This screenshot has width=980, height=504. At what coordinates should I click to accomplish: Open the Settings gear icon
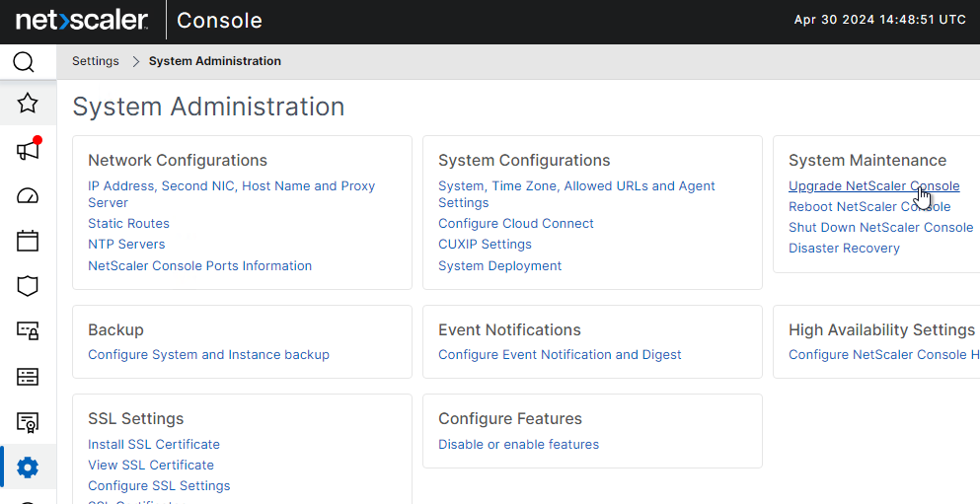pos(28,468)
